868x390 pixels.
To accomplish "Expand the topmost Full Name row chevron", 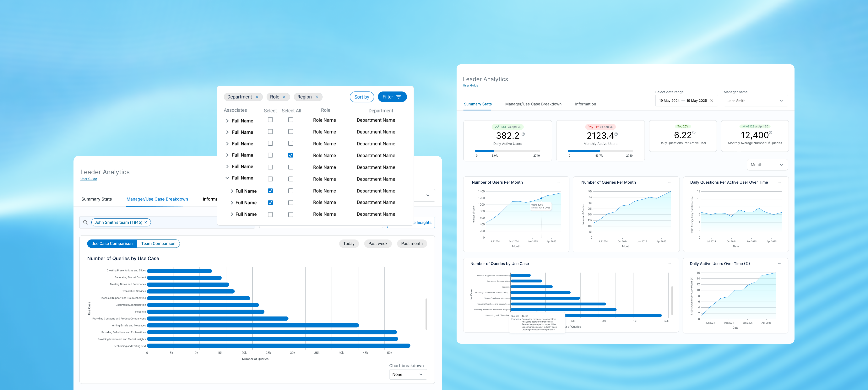I will coord(227,121).
